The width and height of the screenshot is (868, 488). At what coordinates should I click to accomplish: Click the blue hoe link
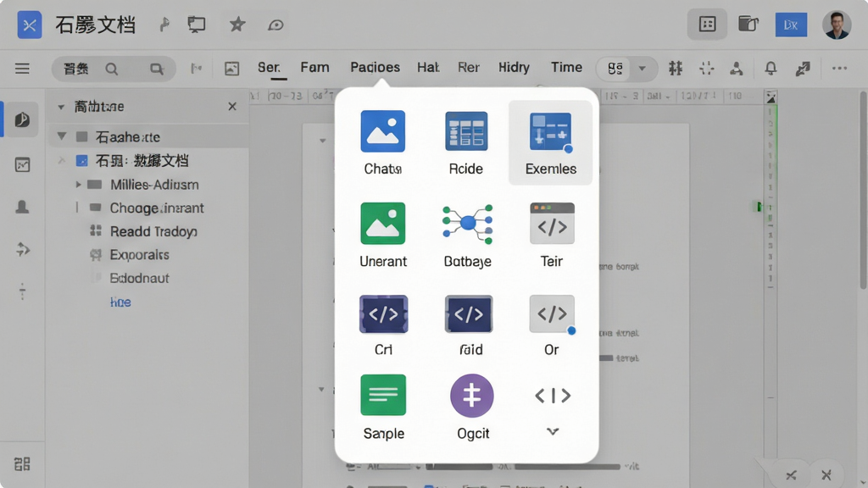coord(120,302)
